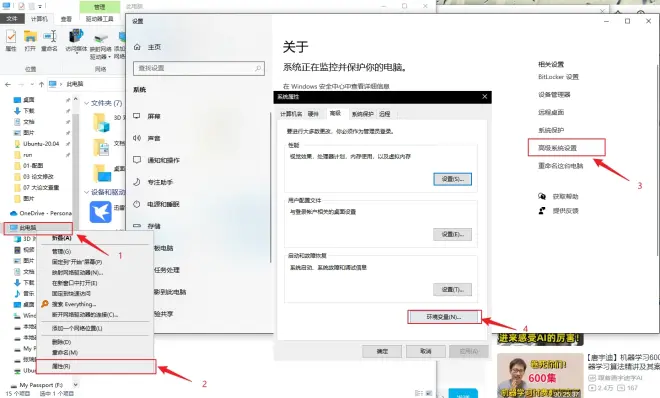Open 声音 in Settings sidebar
Image resolution: width=660 pixels, height=398 pixels.
click(154, 138)
